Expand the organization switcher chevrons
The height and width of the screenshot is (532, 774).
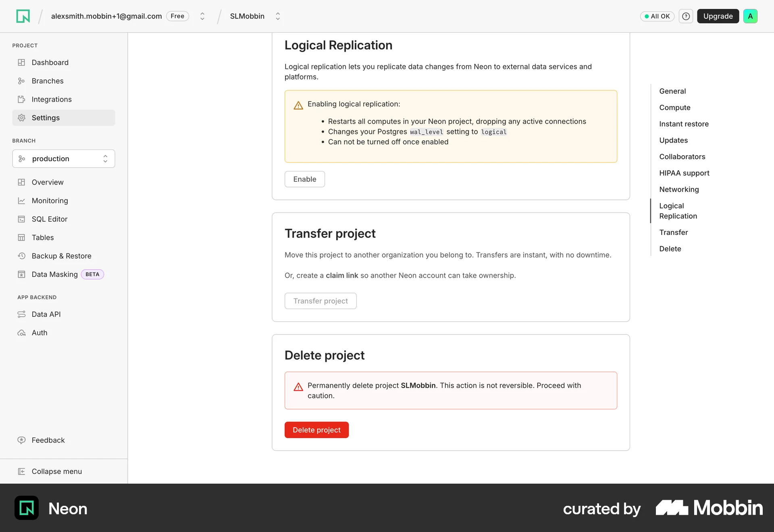[202, 16]
